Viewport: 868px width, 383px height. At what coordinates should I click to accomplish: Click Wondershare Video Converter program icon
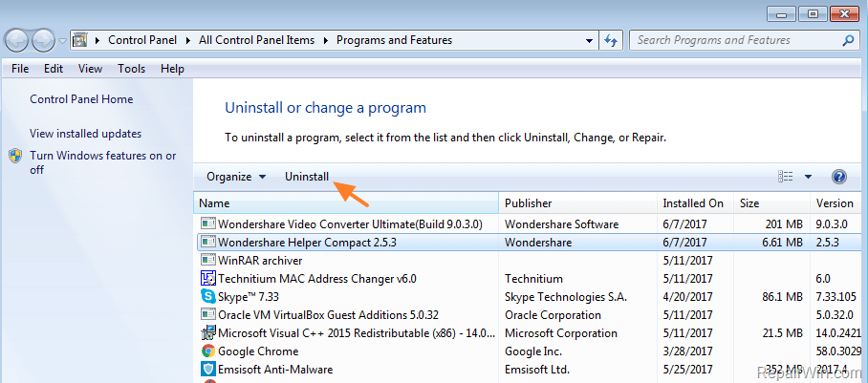pyautogui.click(x=208, y=224)
